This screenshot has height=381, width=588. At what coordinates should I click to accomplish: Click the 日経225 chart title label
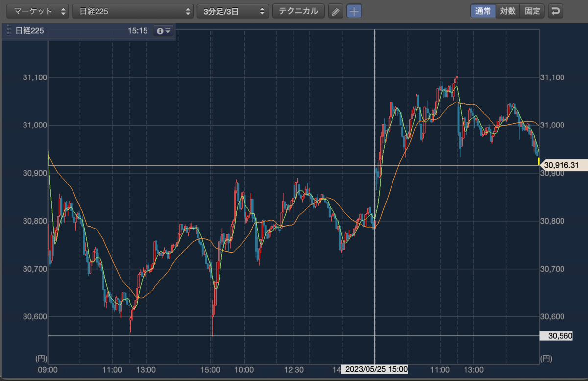point(30,31)
